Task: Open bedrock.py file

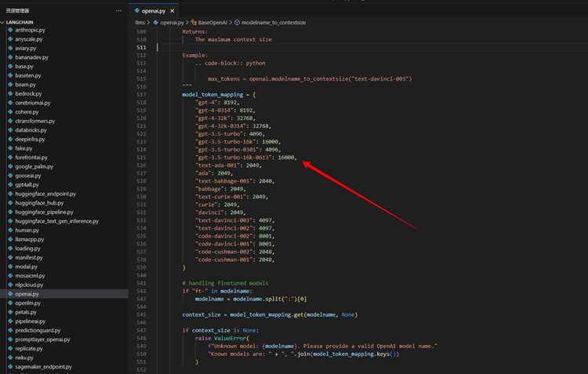Action: tap(28, 94)
